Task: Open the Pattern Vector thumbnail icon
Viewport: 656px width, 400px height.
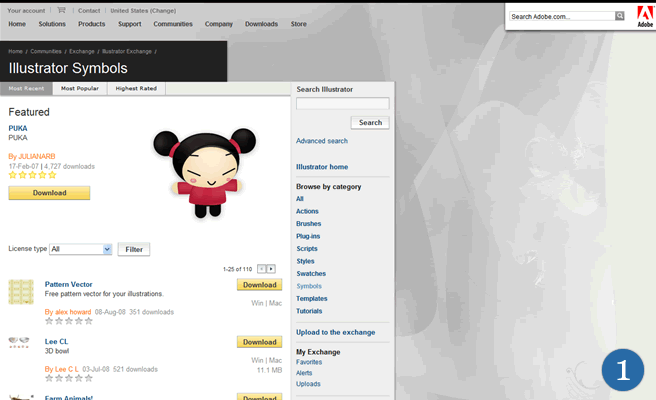Action: pos(21,292)
